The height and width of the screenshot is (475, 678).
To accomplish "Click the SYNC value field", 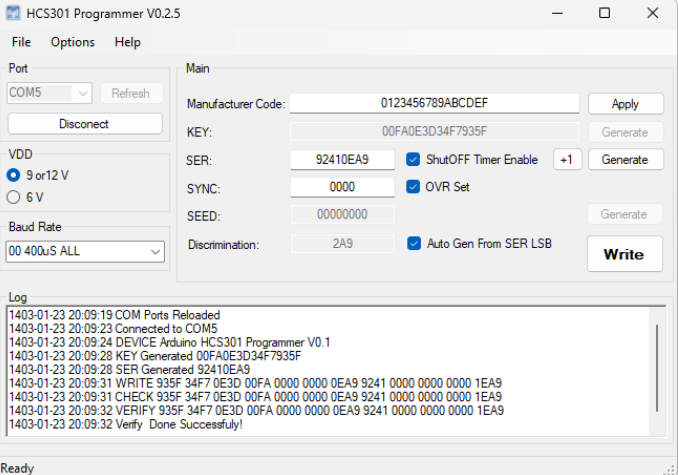I will pos(342,187).
